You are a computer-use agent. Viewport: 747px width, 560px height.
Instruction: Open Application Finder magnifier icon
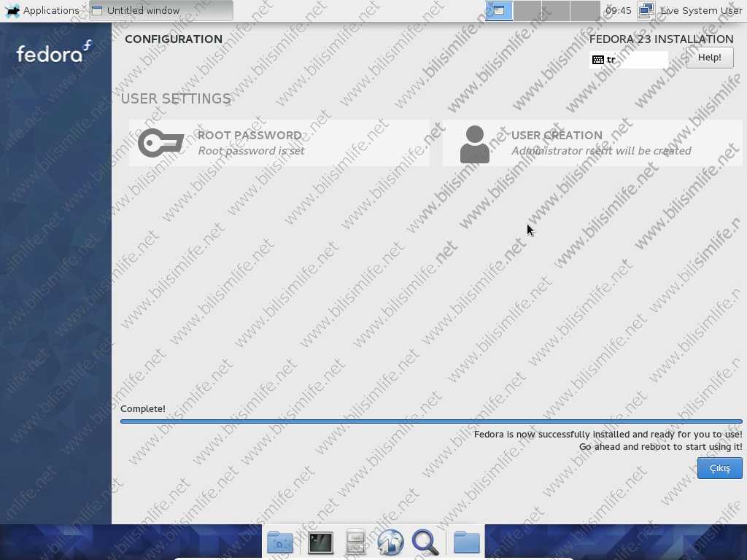425,542
